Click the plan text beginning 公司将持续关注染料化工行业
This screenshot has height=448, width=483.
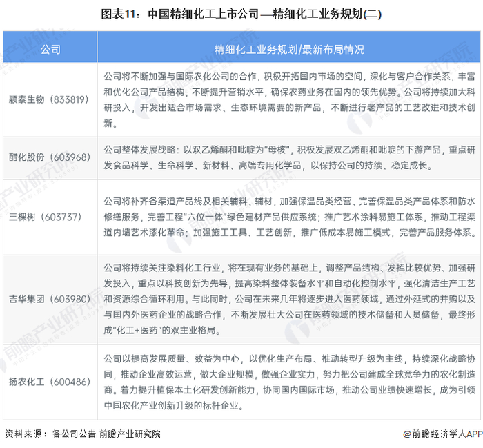[289, 299]
